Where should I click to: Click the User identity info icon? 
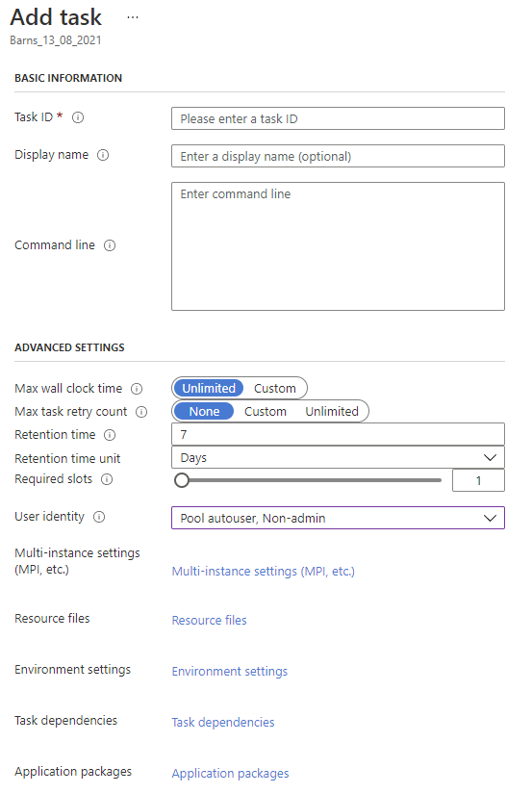coord(99,517)
